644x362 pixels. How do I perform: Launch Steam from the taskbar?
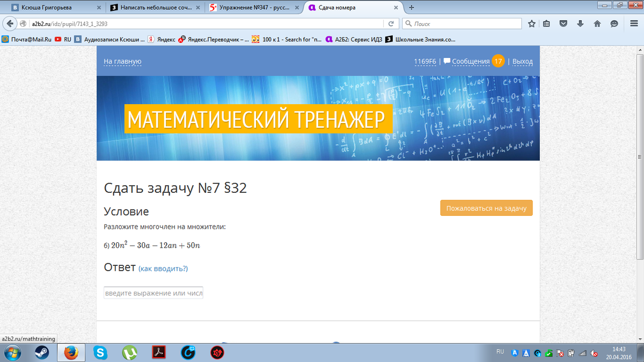point(41,352)
